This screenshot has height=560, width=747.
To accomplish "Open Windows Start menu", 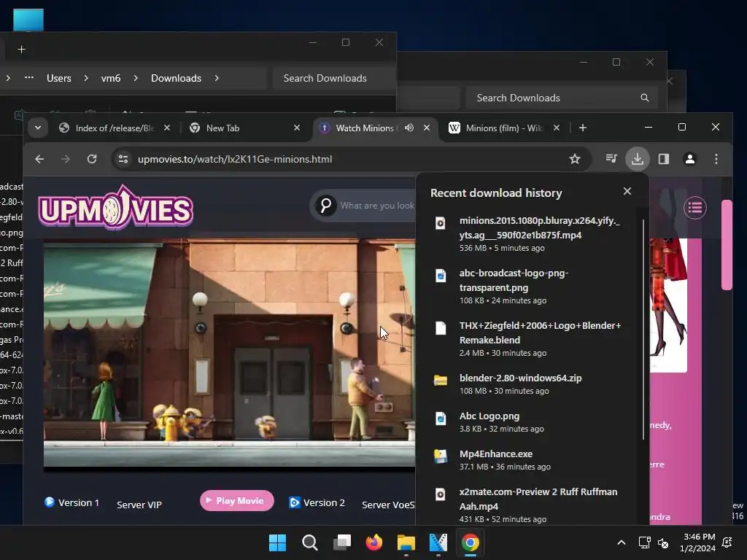I will click(278, 542).
